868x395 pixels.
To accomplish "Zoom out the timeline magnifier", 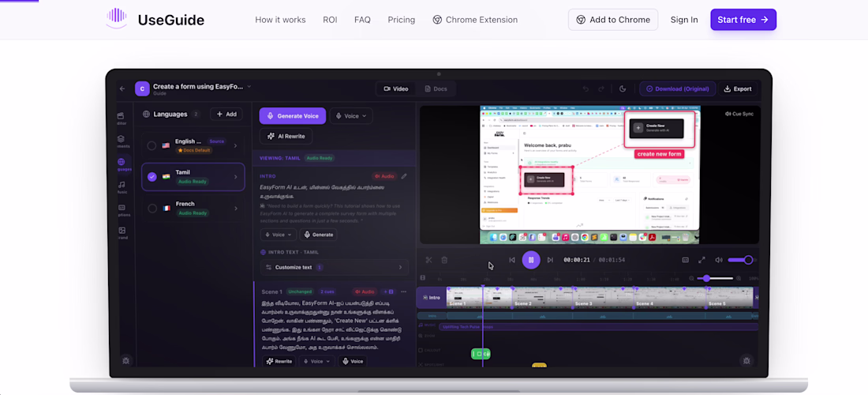I will pos(691,278).
